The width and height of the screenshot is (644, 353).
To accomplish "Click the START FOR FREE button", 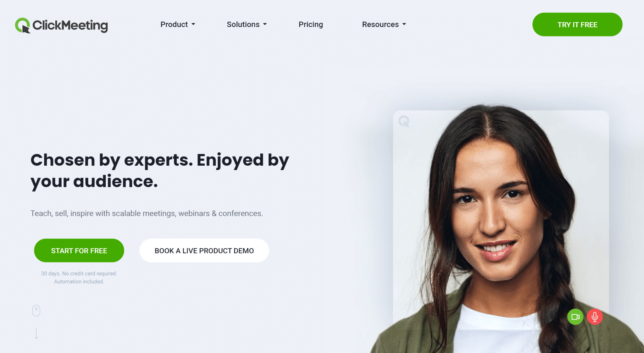I will (x=79, y=250).
